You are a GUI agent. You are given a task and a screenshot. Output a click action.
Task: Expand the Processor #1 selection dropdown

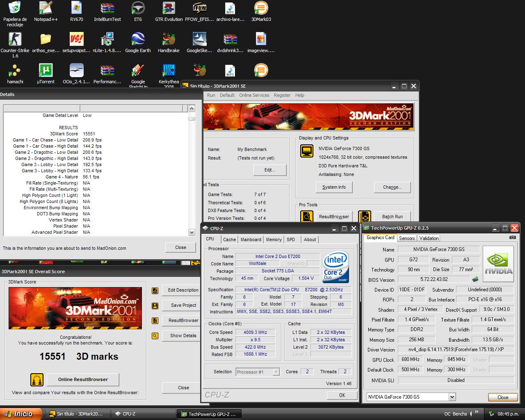(x=276, y=372)
